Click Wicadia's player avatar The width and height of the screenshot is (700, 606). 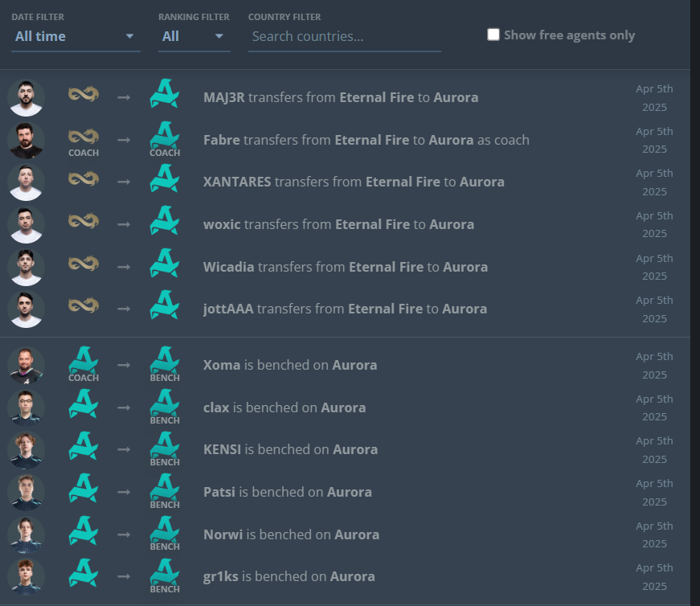26,267
